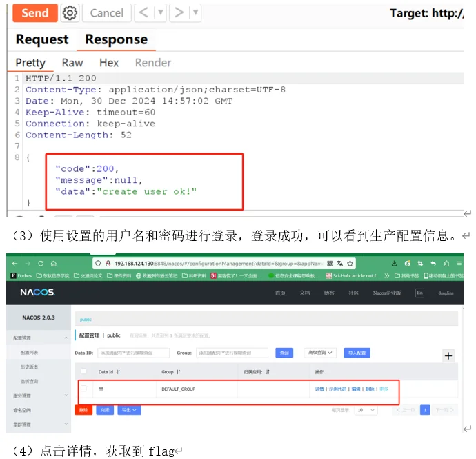Click the Cancel button in Burp
Screen dimensions: 476x459
tap(106, 13)
